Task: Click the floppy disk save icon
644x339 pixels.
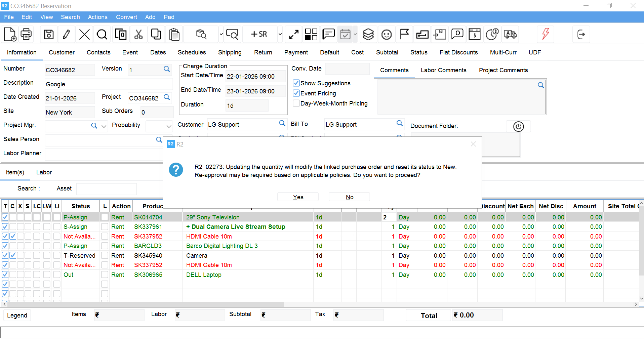Action: (49, 34)
